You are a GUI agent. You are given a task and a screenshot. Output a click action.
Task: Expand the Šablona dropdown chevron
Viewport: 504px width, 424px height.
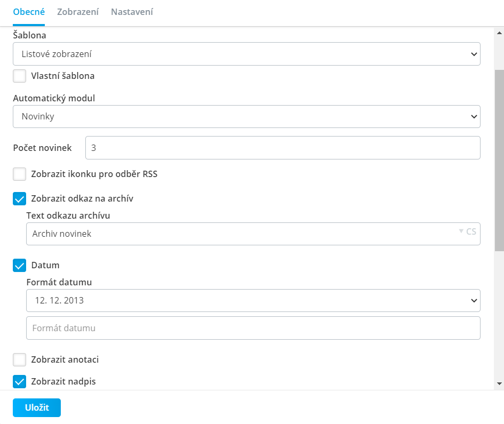pos(474,54)
